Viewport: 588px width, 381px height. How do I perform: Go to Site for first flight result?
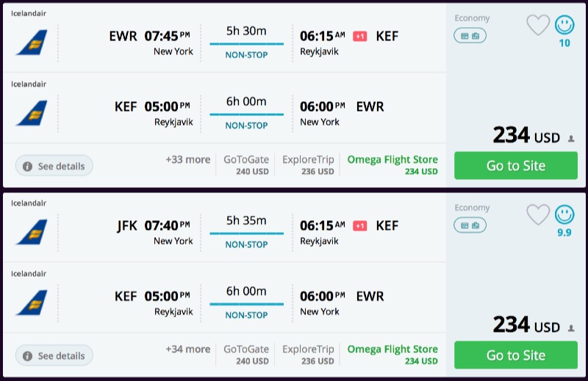coord(516,165)
